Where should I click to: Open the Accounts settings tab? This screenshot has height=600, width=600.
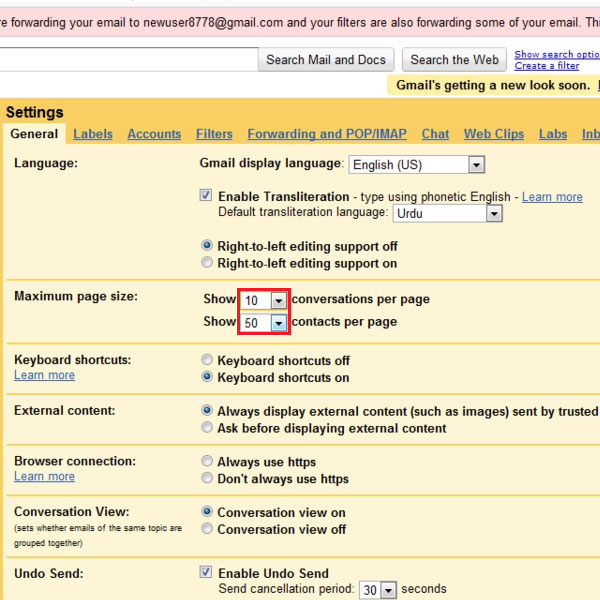point(154,134)
